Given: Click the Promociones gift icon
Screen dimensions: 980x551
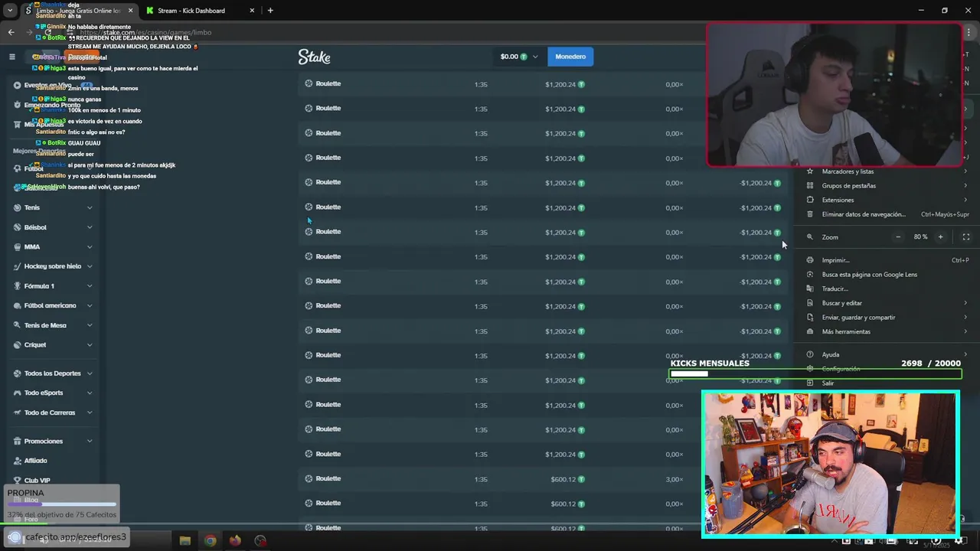Looking at the screenshot, I should point(17,442).
